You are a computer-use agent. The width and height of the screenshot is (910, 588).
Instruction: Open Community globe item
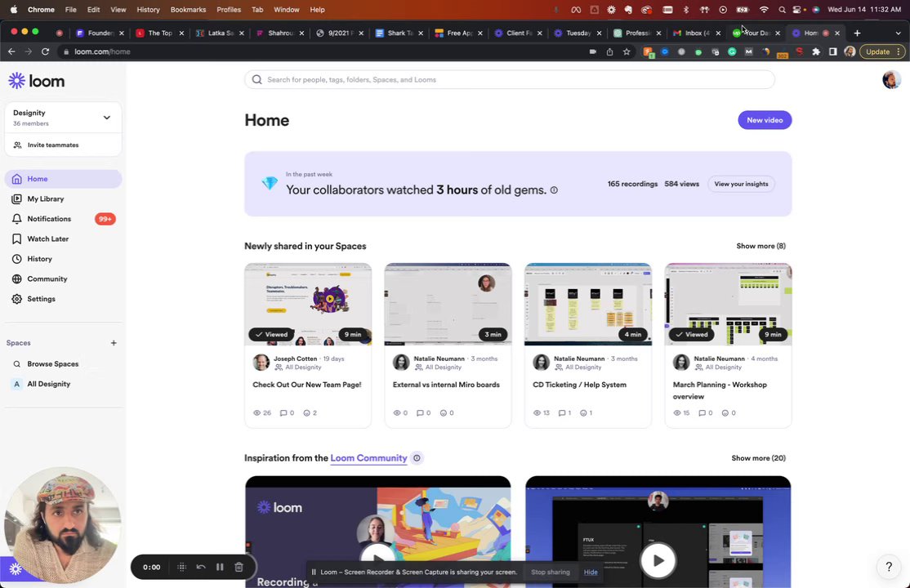tap(63, 278)
